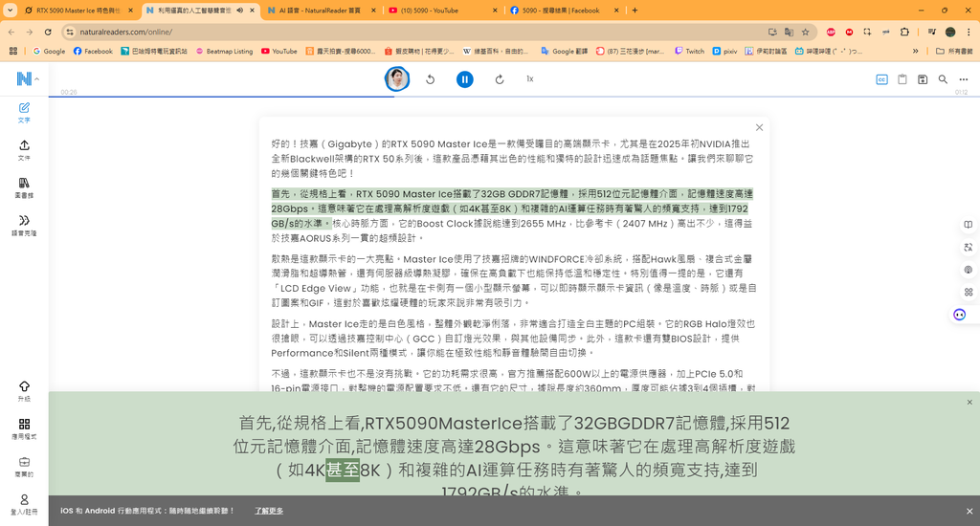This screenshot has height=526, width=980.
Task: Open the tab search dropdown arrow
Action: pos(10,11)
